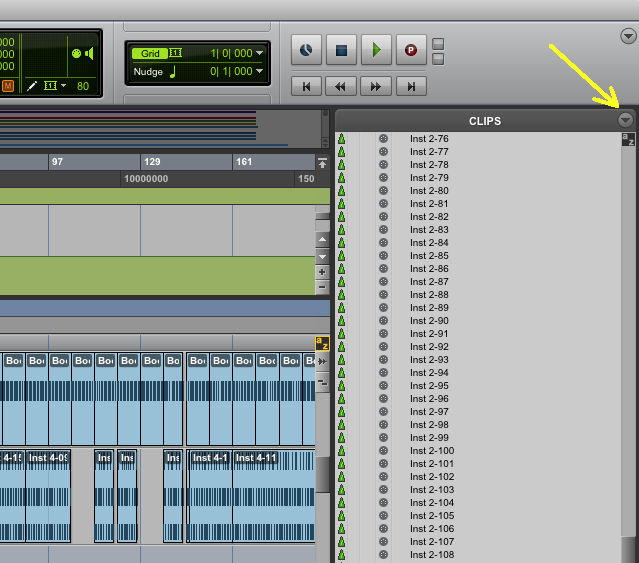Screen dimensions: 639x563
Task: Go to end using the transport button
Action: click(x=411, y=86)
